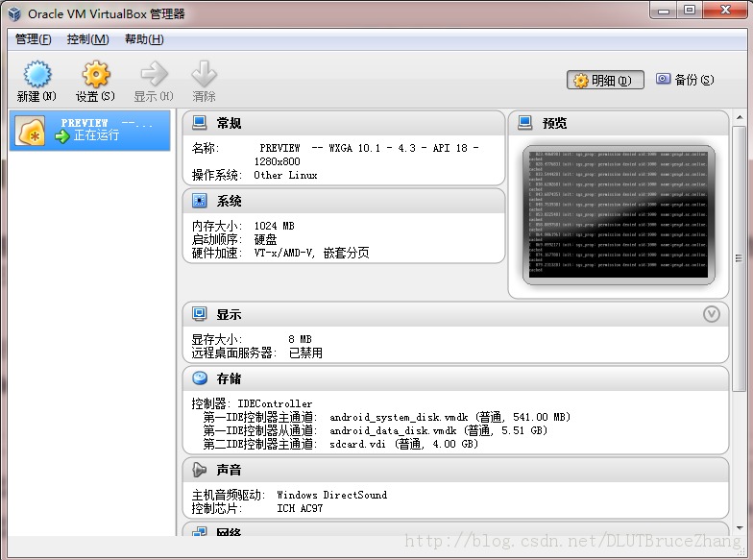Click the Preview (预览) monitor icon
Viewport: 753px width, 560px height.
tap(525, 123)
